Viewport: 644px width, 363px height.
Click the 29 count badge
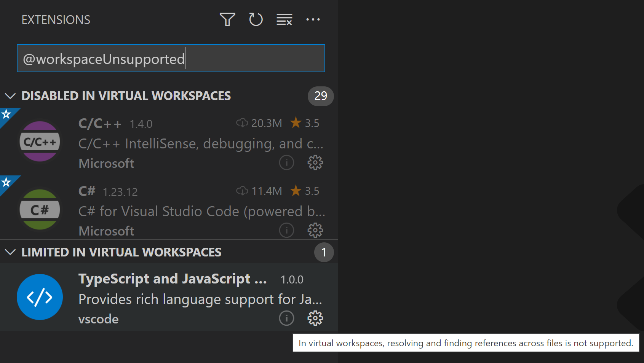coord(320,96)
